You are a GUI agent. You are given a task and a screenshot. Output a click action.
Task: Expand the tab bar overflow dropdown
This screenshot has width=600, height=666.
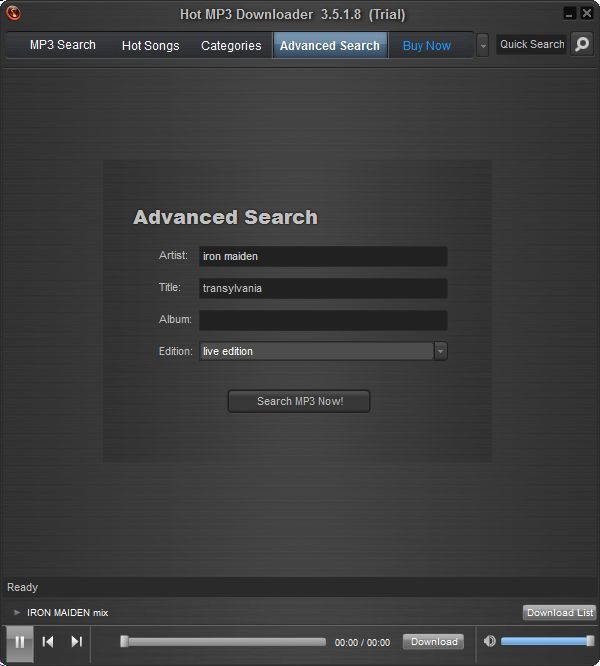[x=483, y=45]
